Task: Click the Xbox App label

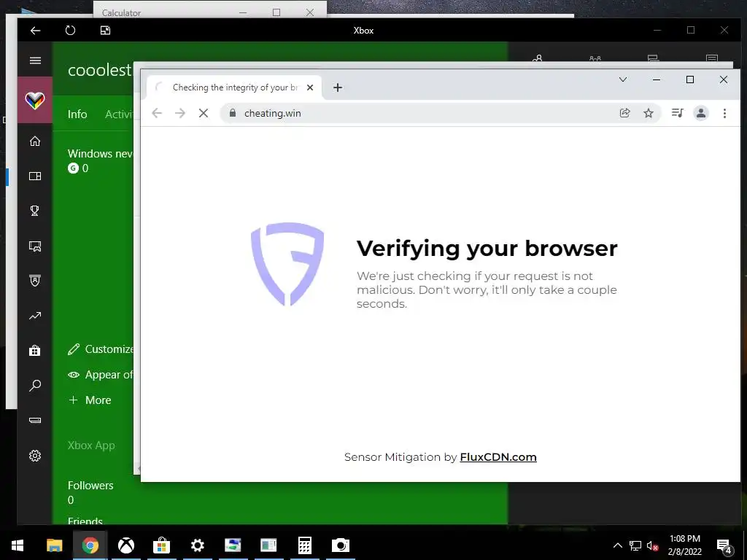Action: (x=91, y=446)
